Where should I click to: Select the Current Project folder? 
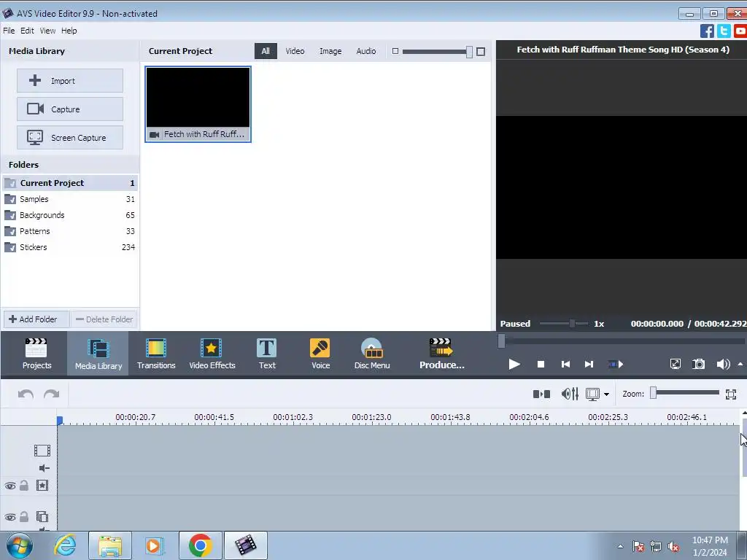[70, 183]
